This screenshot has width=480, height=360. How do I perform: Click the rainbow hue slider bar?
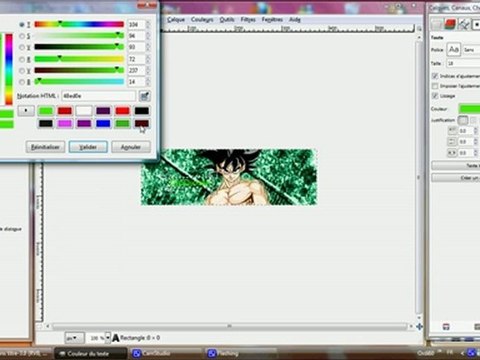click(79, 24)
